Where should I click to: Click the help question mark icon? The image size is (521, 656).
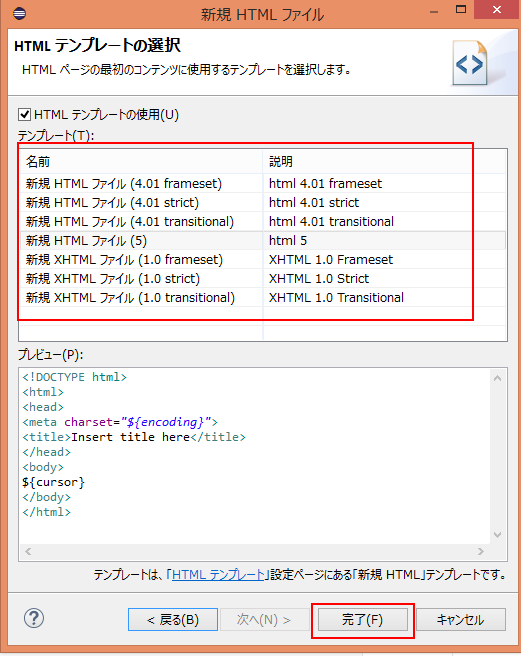coord(34,618)
